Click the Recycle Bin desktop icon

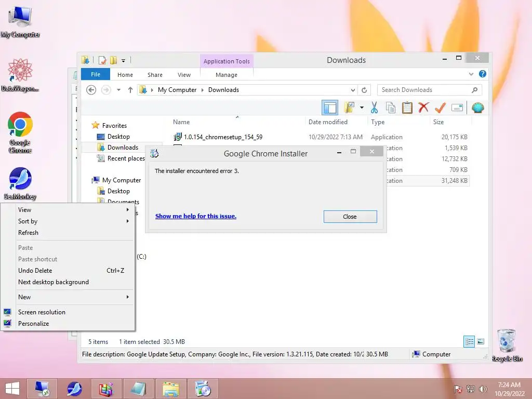tap(507, 345)
